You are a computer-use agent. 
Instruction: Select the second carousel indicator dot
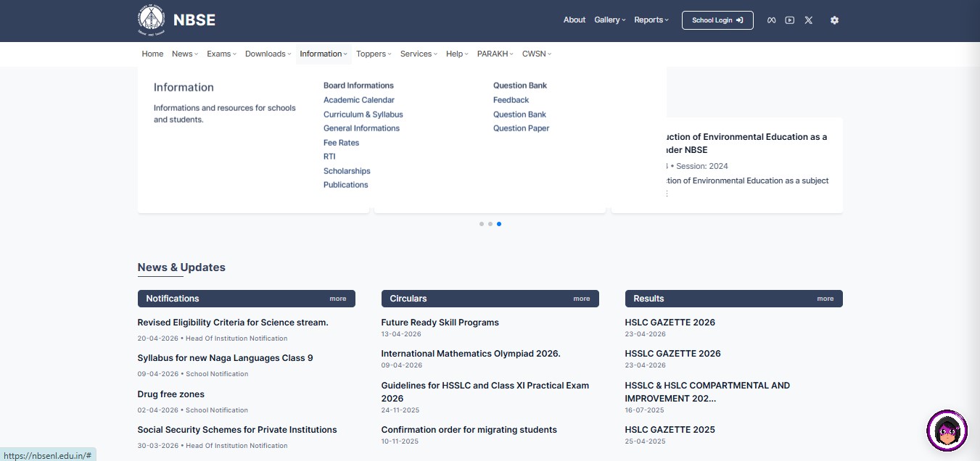click(x=490, y=224)
